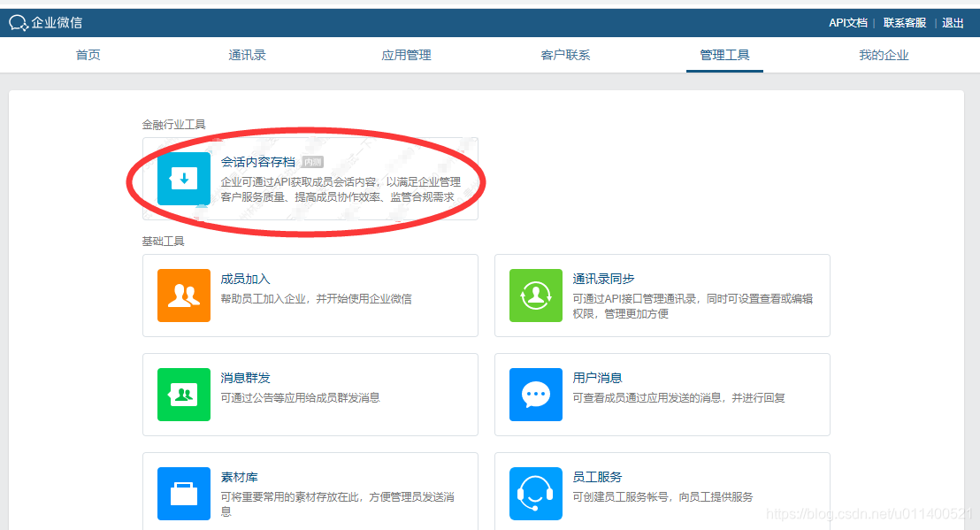
Task: Open the 会话内容存档 blue download icon
Action: click(x=184, y=179)
